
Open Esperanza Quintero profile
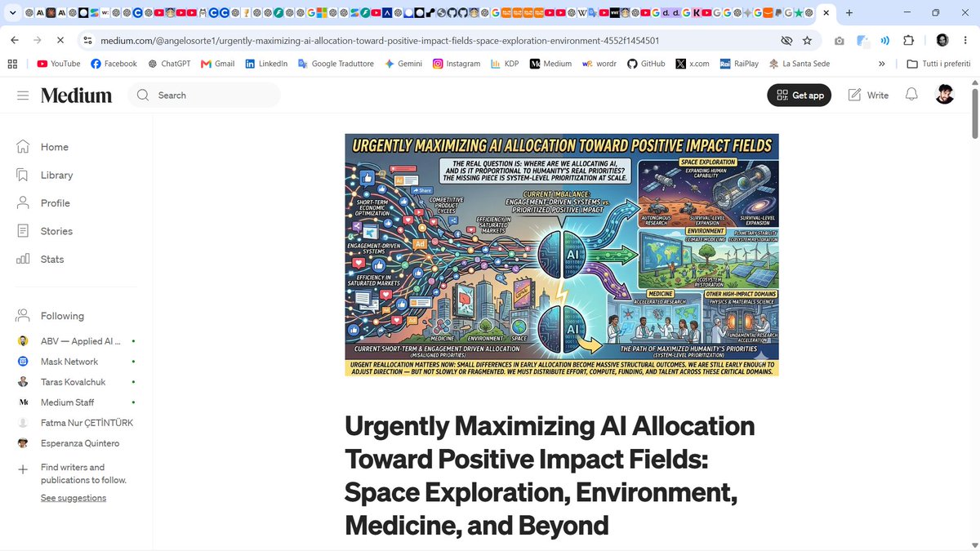[69, 443]
